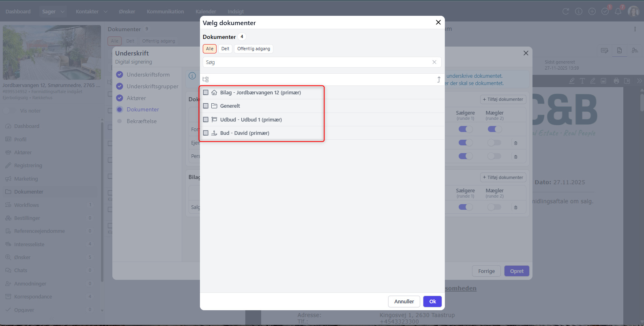Toggle the tree view icon in document list

tap(206, 79)
